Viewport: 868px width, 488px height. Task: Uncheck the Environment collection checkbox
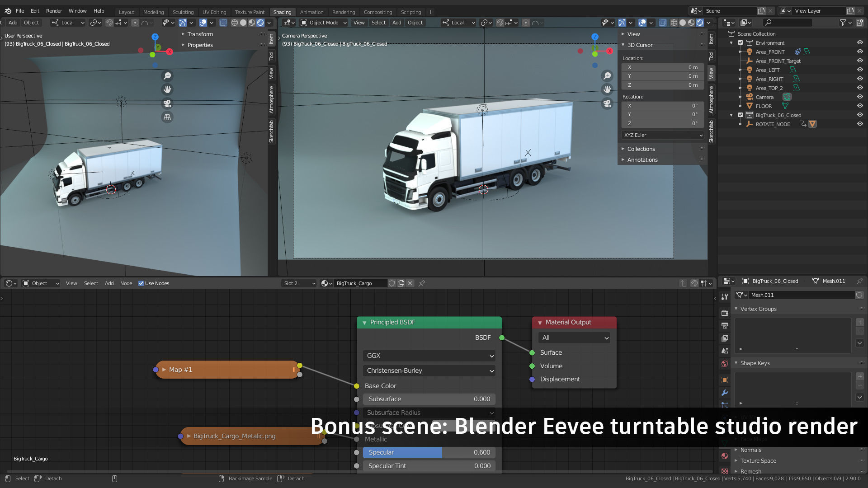741,43
